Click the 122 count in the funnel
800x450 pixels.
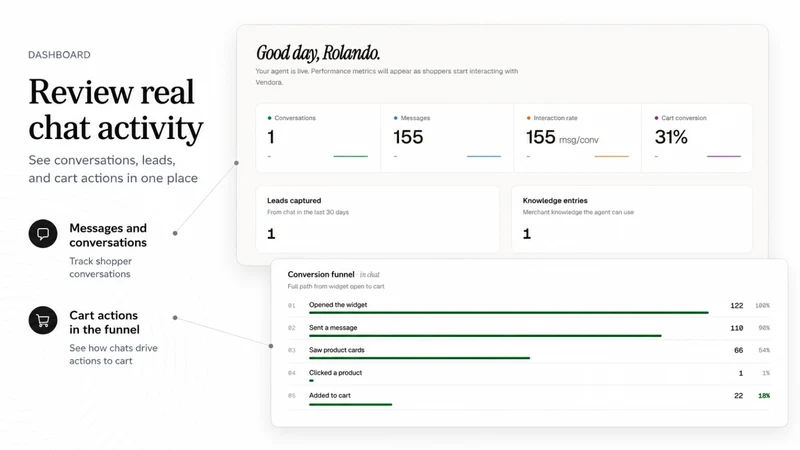tap(737, 306)
